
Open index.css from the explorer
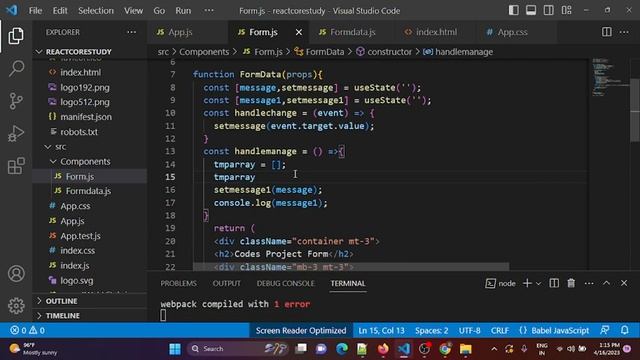(78, 251)
